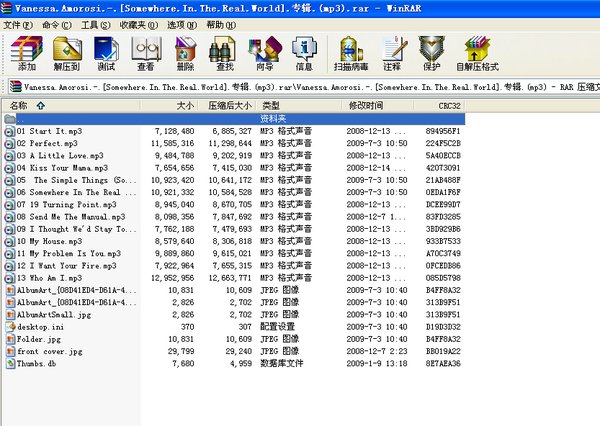This screenshot has height=426, width=600.
Task: Click the icon of 13 Who Am I.mp3
Action: [x=10, y=278]
